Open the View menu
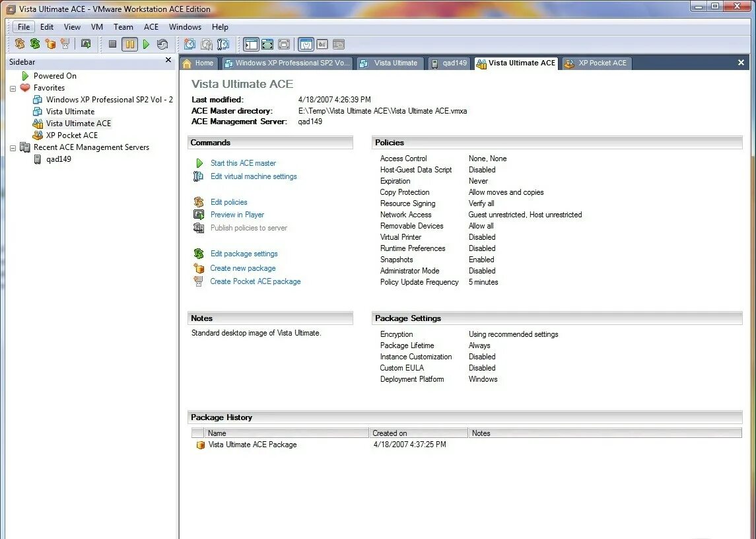 pyautogui.click(x=73, y=27)
